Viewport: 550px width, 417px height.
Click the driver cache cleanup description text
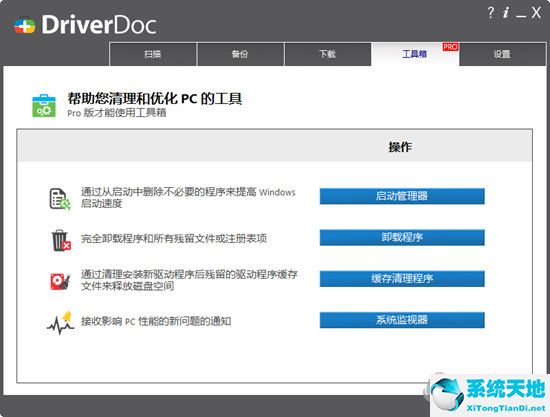pyautogui.click(x=189, y=280)
